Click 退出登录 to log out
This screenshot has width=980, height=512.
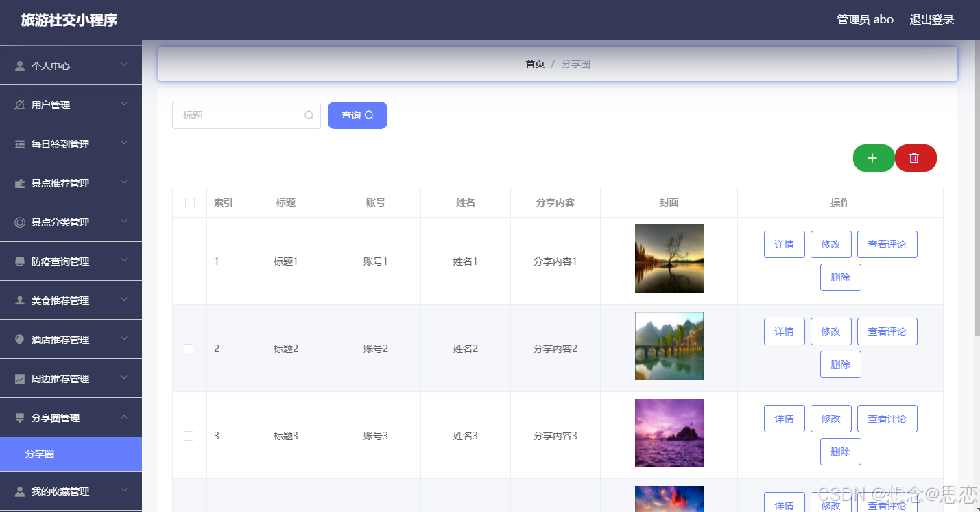click(932, 19)
